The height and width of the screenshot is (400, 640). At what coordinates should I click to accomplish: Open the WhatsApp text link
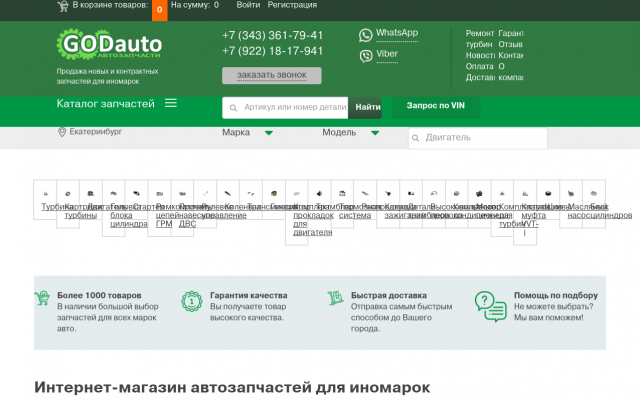tap(397, 33)
